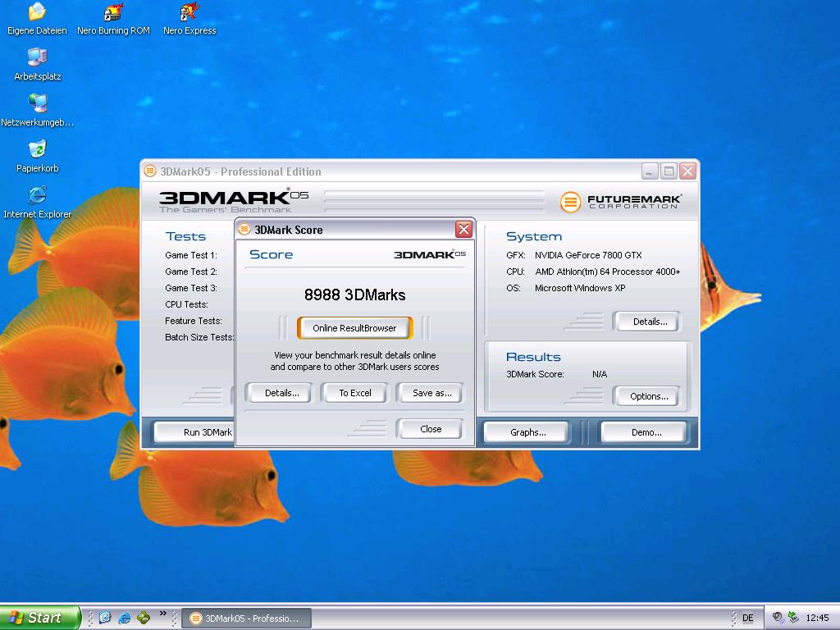Click the 8988 3DMarks score text

[x=354, y=294]
